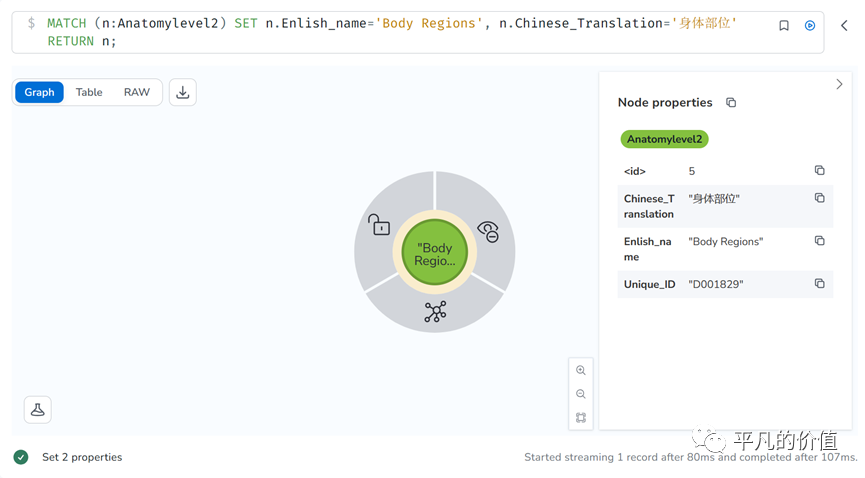Toggle lock on the Body Regions node
Viewport: 865px width, 478px height.
(379, 225)
